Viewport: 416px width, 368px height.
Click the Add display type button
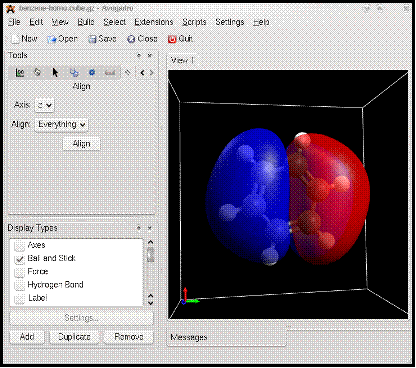(27, 337)
